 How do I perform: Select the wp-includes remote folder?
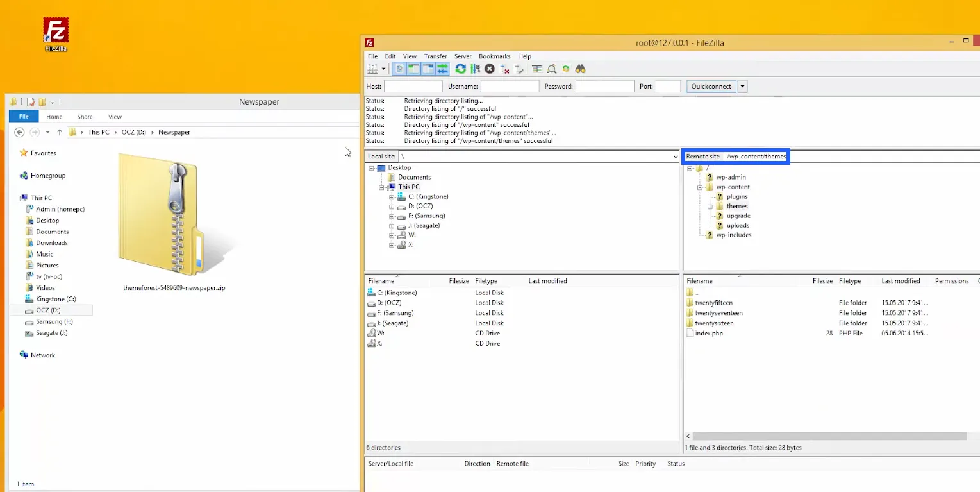(x=733, y=235)
